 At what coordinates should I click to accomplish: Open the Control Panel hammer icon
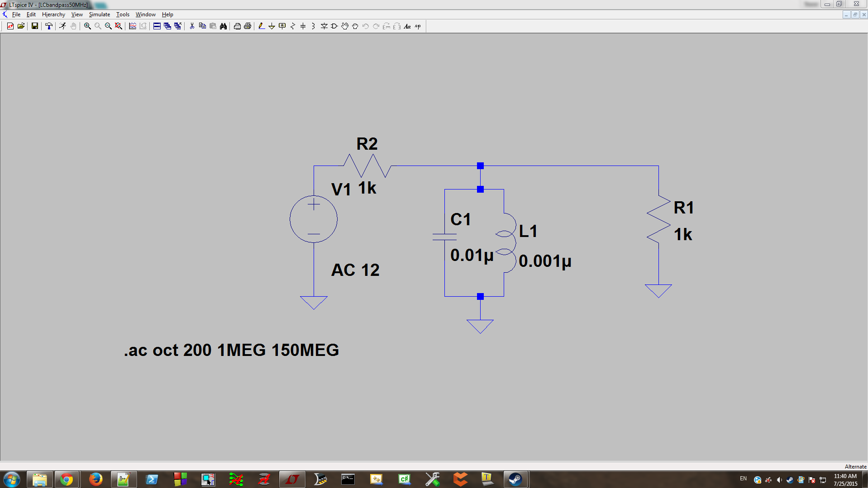tap(49, 26)
